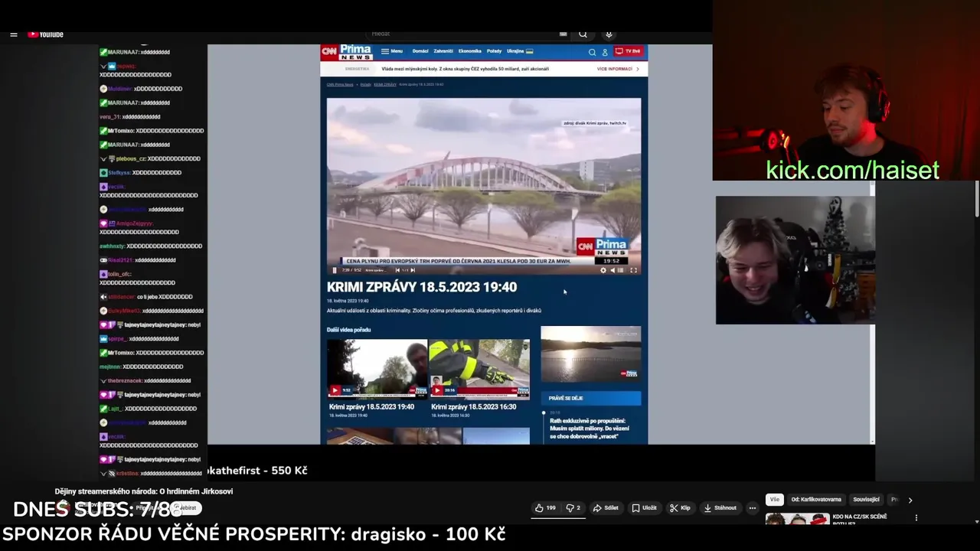Go to the YouTube home logo
The image size is (980, 551).
click(x=46, y=34)
